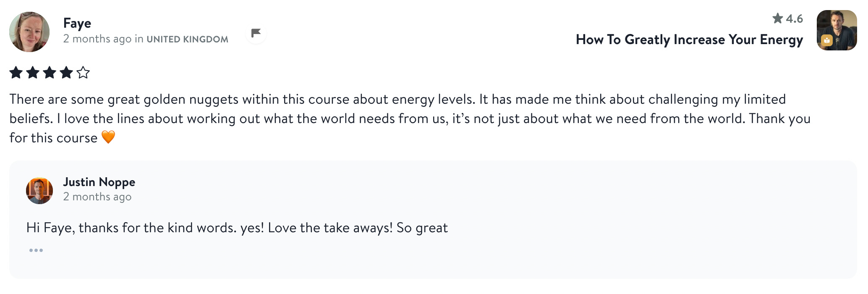Open How To Greatly Increase Your Energy course
This screenshot has width=868, height=294.
tap(689, 39)
